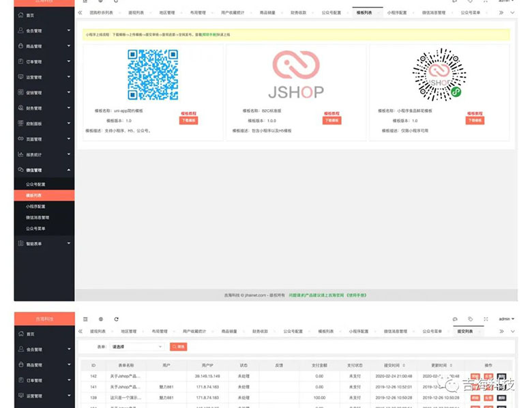
Task: Sort by 更新时间 using its sort arrows
Action: click(451, 365)
